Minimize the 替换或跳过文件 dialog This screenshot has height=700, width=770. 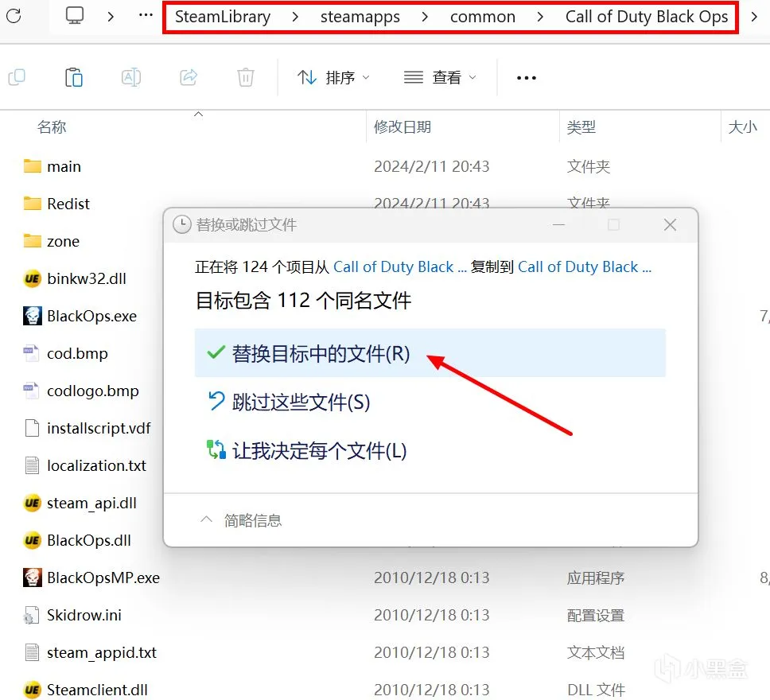559,225
